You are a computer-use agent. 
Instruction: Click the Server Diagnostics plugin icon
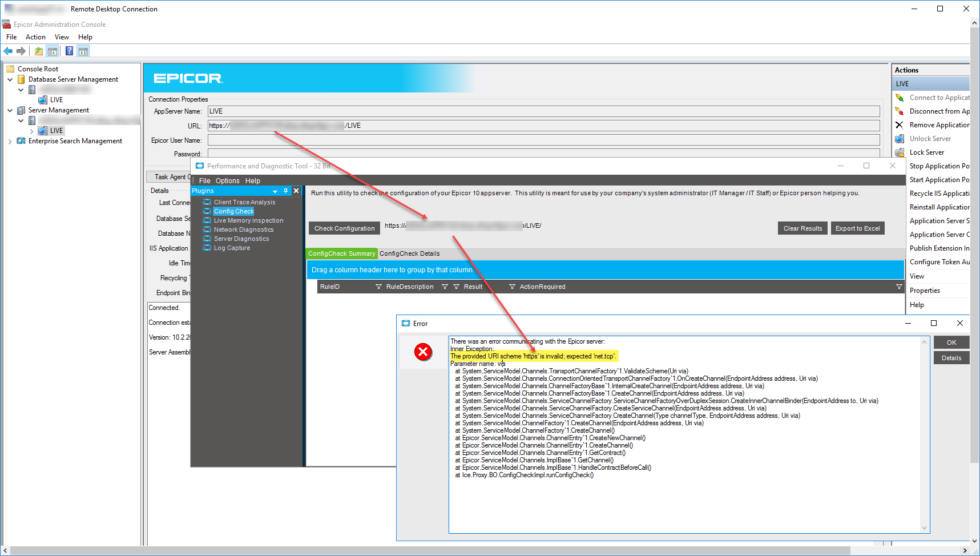[207, 239]
